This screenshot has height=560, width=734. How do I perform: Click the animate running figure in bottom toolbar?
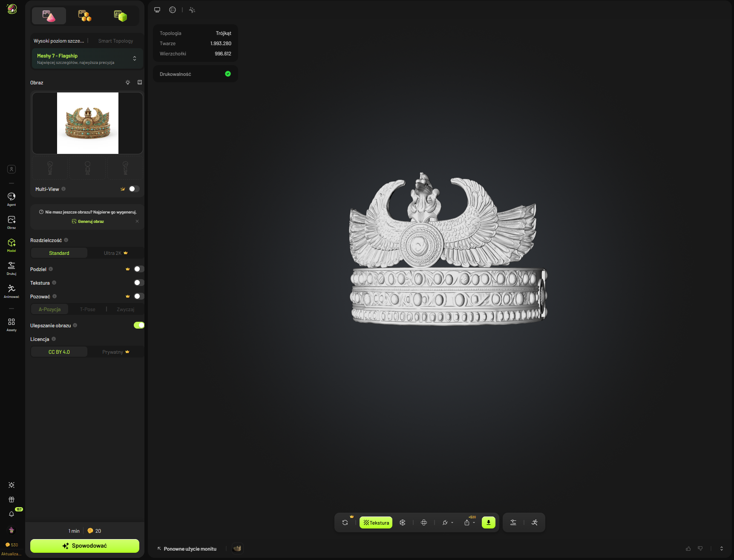pyautogui.click(x=535, y=522)
